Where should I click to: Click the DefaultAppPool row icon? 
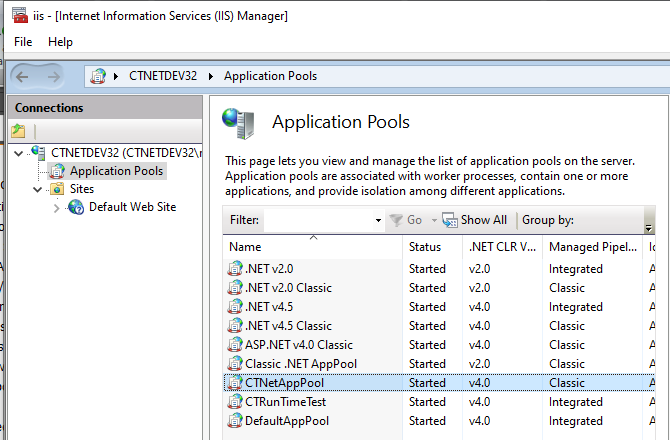tap(235, 421)
